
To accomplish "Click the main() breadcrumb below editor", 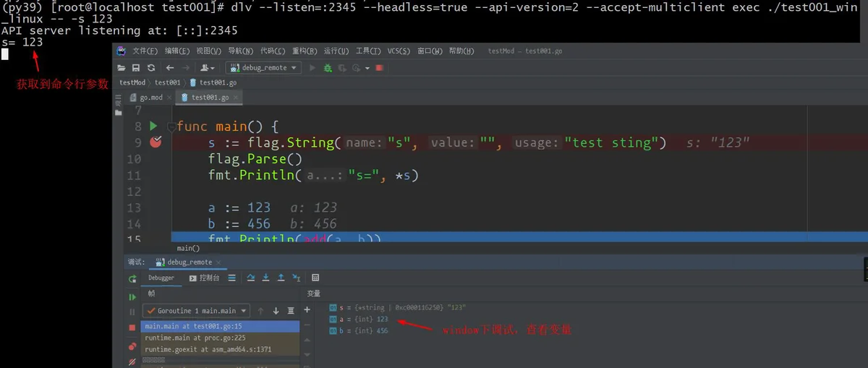I will [188, 248].
